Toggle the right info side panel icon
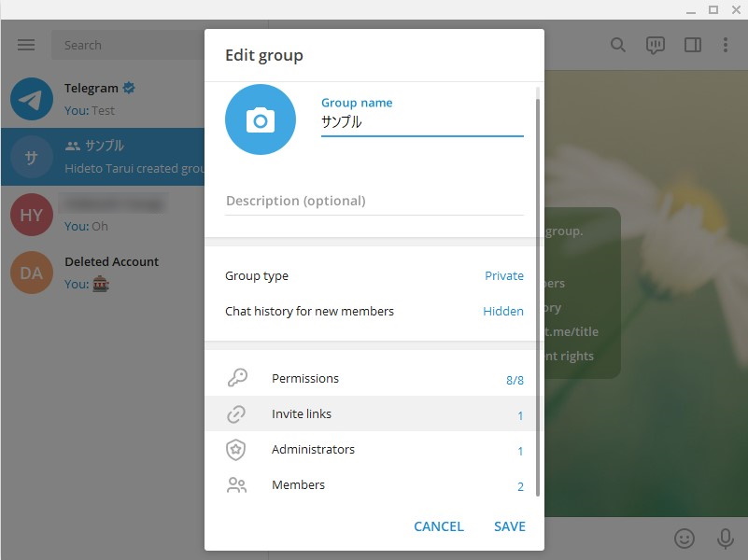This screenshot has width=748, height=560. click(x=692, y=45)
